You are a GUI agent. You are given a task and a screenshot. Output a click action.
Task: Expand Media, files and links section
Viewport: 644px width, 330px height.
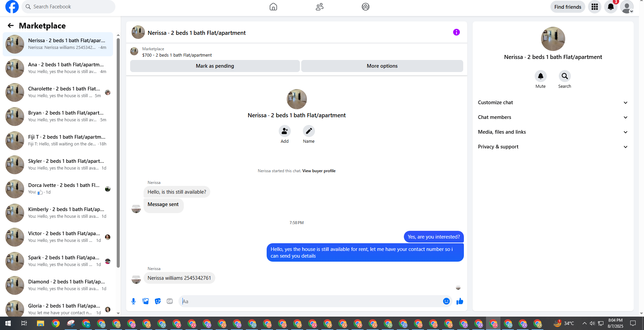553,132
